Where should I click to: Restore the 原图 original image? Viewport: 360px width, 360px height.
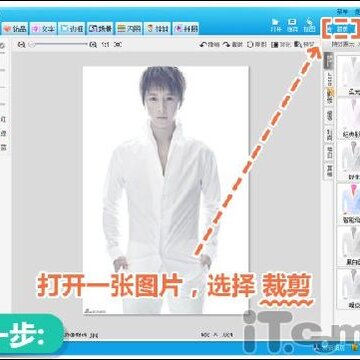point(257,44)
